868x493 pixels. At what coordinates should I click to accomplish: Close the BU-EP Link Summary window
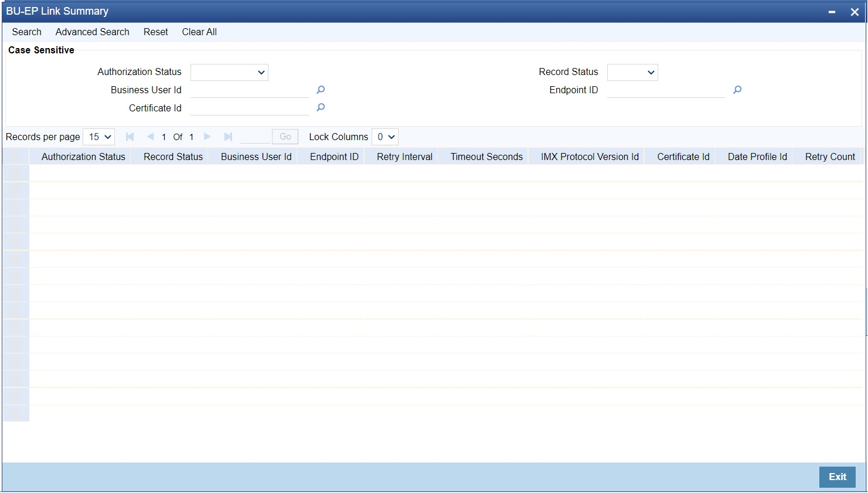(x=855, y=12)
